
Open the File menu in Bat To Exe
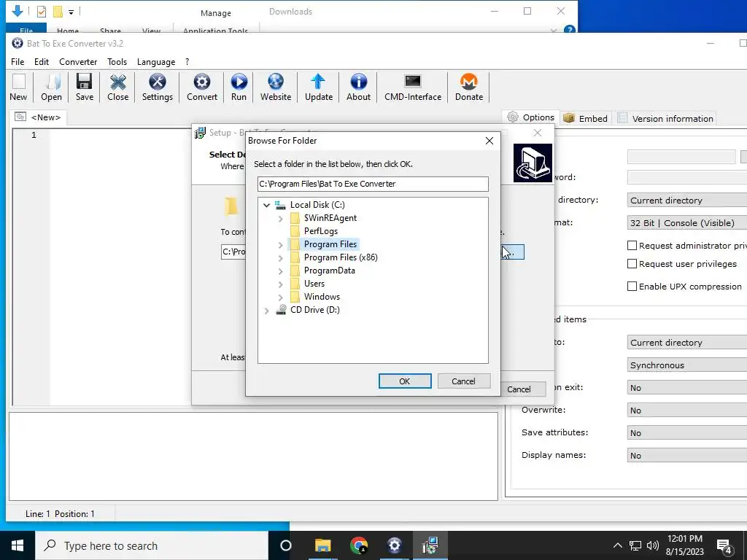click(18, 62)
